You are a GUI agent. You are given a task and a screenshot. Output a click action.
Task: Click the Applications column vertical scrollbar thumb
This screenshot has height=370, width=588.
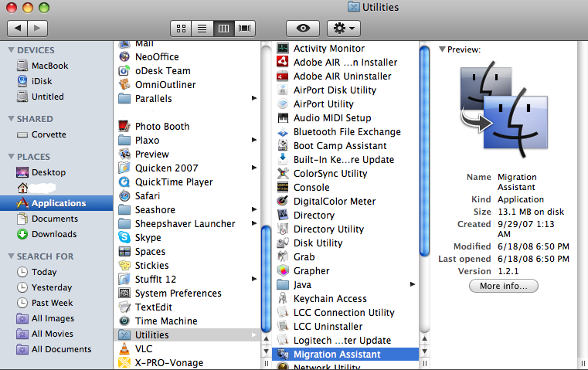coord(266,279)
